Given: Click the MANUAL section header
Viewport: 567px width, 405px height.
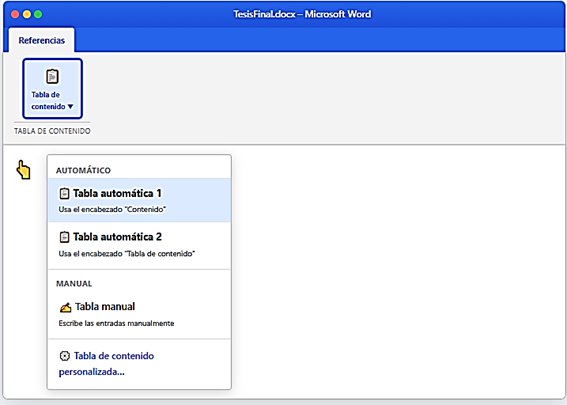Looking at the screenshot, I should (x=74, y=284).
